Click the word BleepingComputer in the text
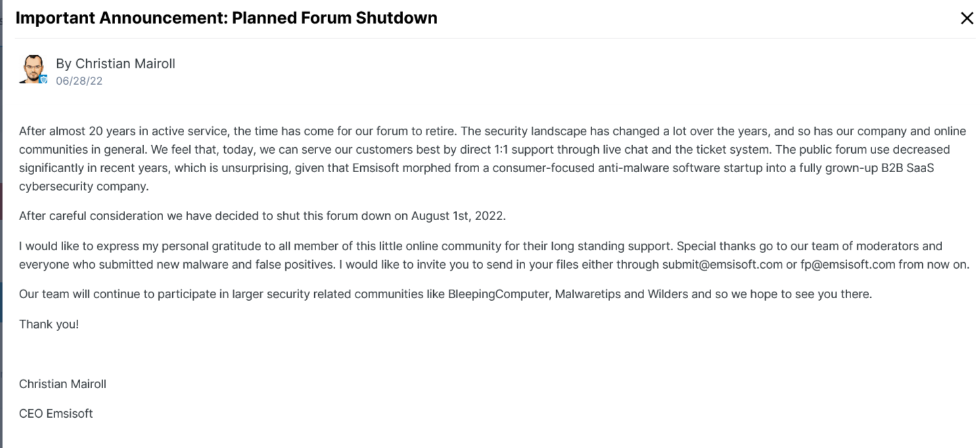 pyautogui.click(x=498, y=294)
